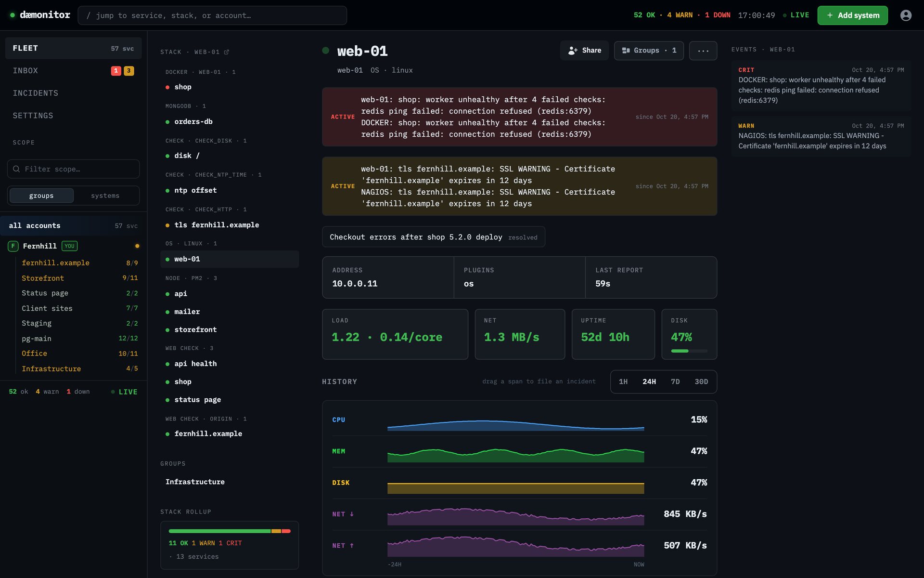Image resolution: width=924 pixels, height=578 pixels.
Task: Select the pg-main group
Action: tap(79, 338)
